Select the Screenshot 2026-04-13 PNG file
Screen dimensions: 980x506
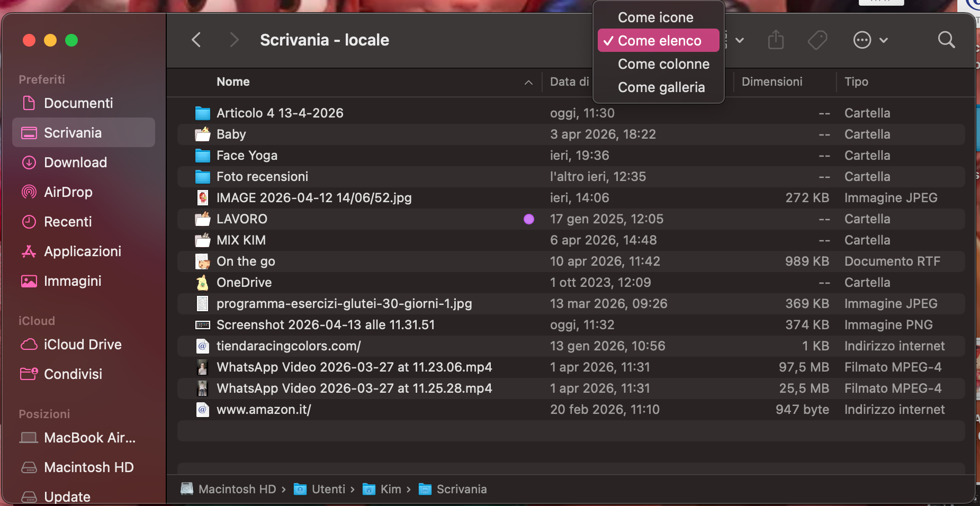pos(325,324)
